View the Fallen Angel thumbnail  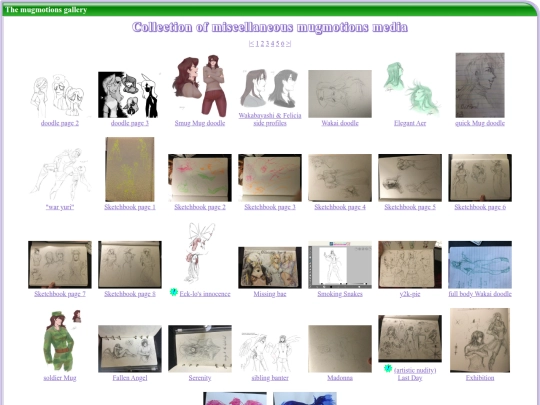pyautogui.click(x=130, y=349)
